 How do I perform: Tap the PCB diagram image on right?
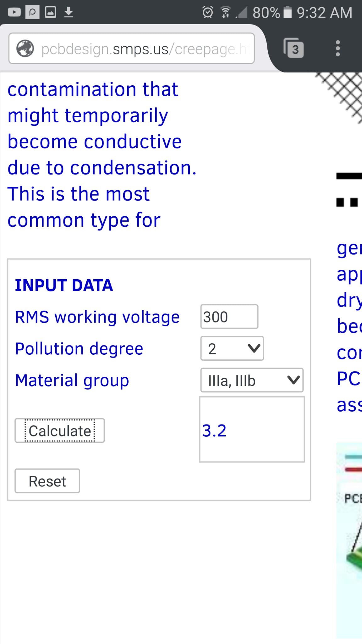pyautogui.click(x=349, y=540)
